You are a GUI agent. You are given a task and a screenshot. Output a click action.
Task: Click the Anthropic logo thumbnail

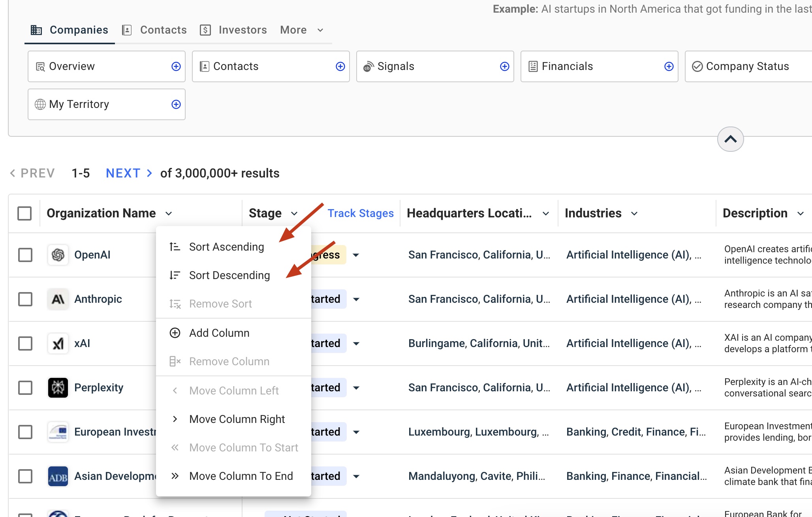tap(58, 299)
